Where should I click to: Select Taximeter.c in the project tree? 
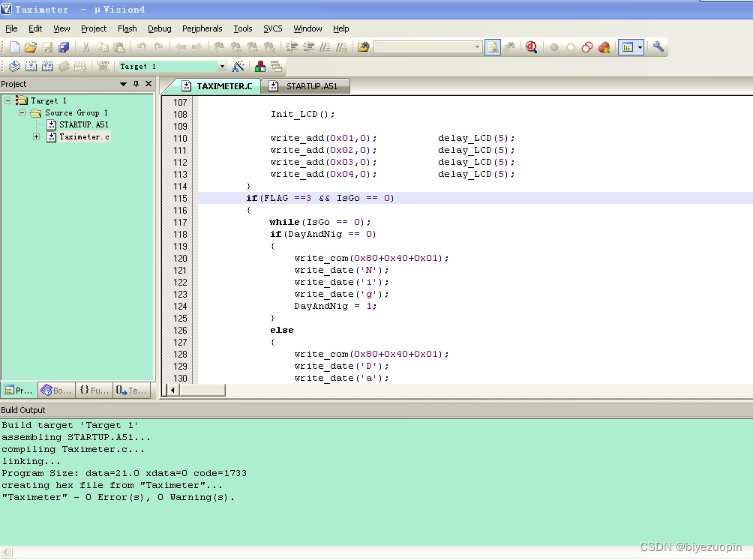(85, 136)
